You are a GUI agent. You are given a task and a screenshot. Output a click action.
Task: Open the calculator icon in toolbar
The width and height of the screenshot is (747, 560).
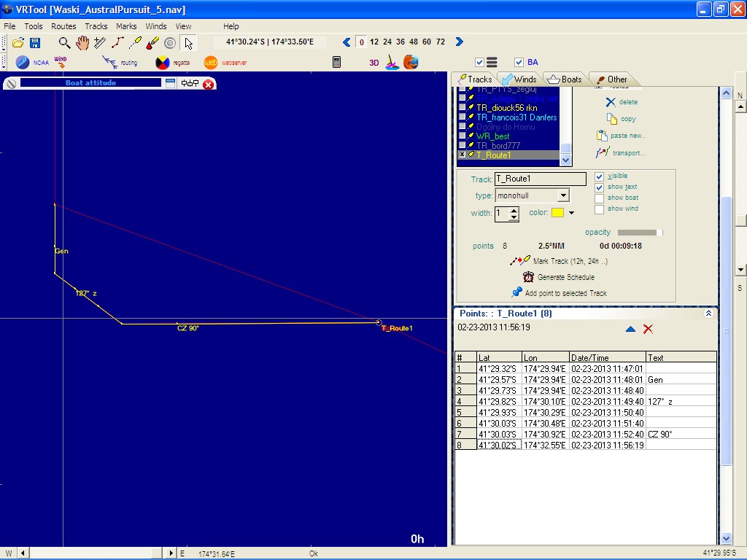(x=336, y=63)
